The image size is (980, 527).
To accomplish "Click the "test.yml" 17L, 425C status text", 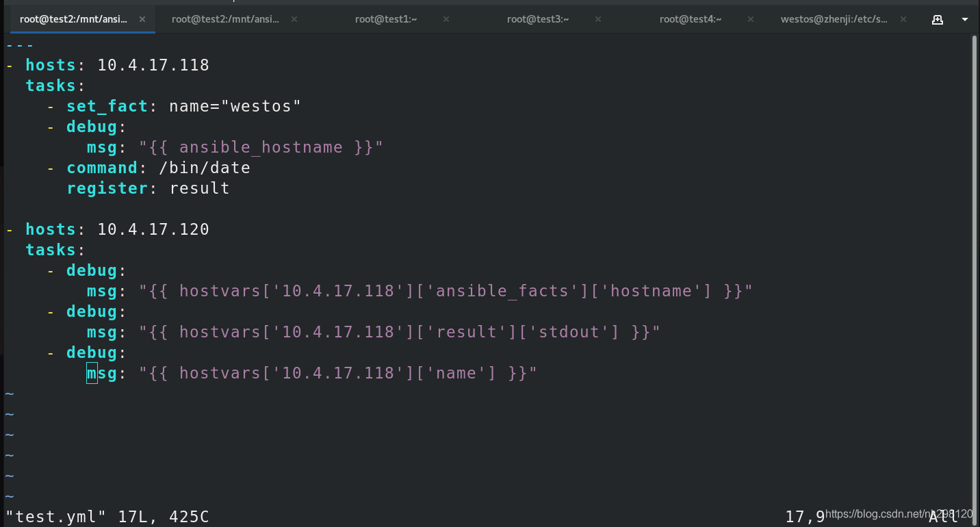I will [x=107, y=517].
